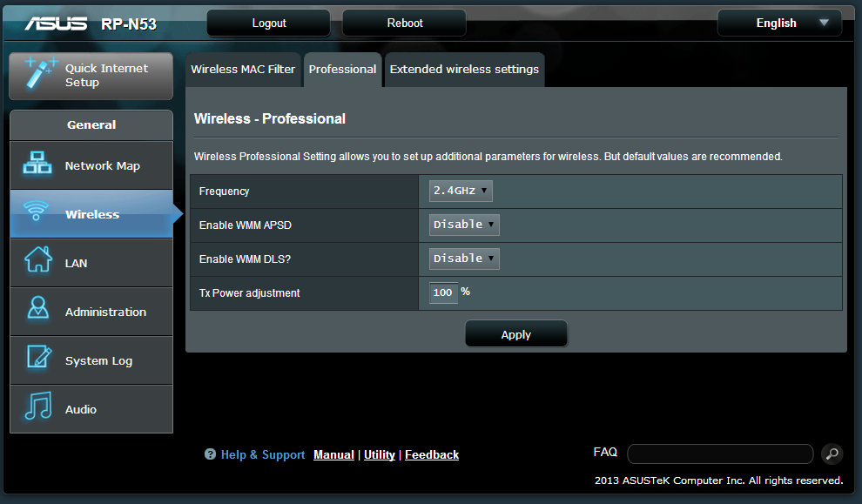Click the FAQ search magnifier icon
This screenshot has width=862, height=504.
pos(832,454)
